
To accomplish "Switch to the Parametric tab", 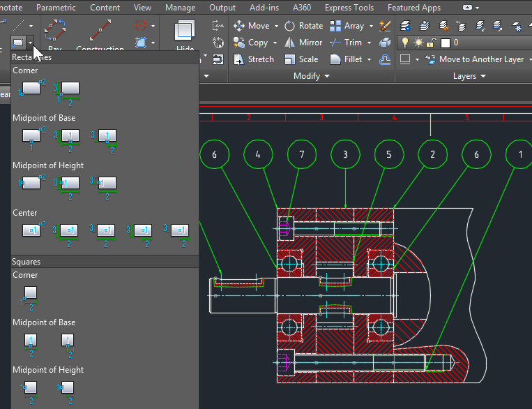I will point(56,8).
